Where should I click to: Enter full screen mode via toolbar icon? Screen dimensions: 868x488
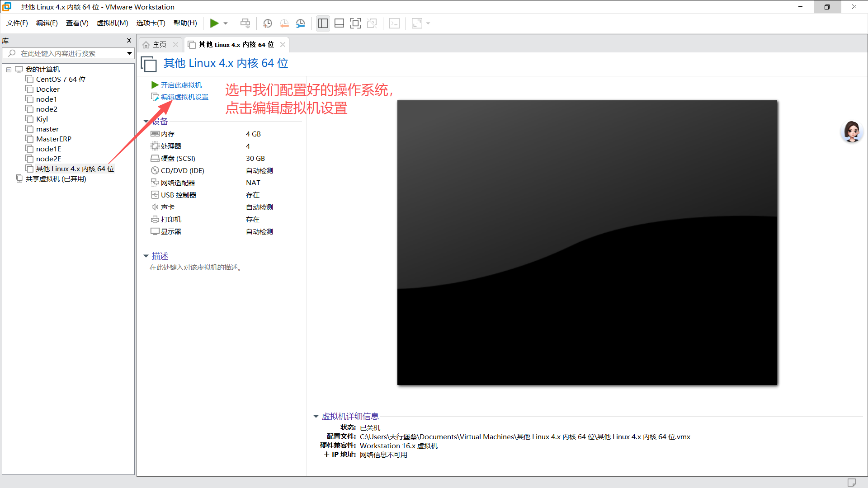[x=356, y=23]
